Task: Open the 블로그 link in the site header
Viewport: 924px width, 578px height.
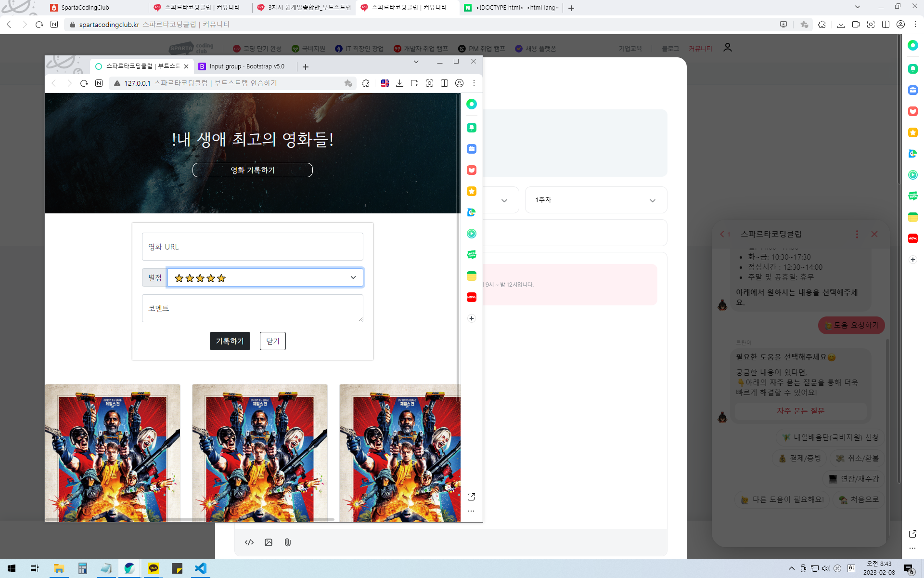Action: (x=670, y=49)
